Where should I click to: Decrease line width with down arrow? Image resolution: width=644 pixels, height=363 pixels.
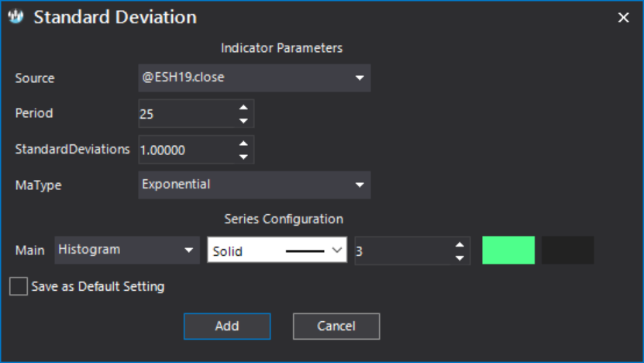pyautogui.click(x=460, y=258)
